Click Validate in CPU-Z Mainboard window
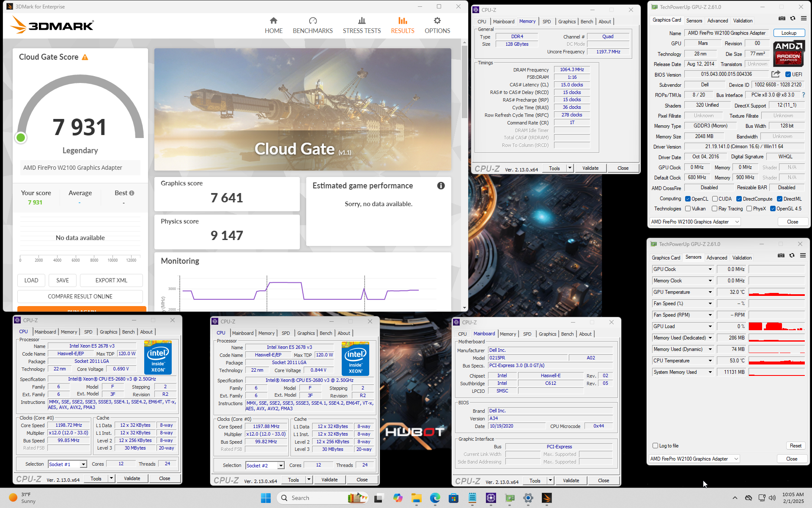812x508 pixels. tap(571, 480)
